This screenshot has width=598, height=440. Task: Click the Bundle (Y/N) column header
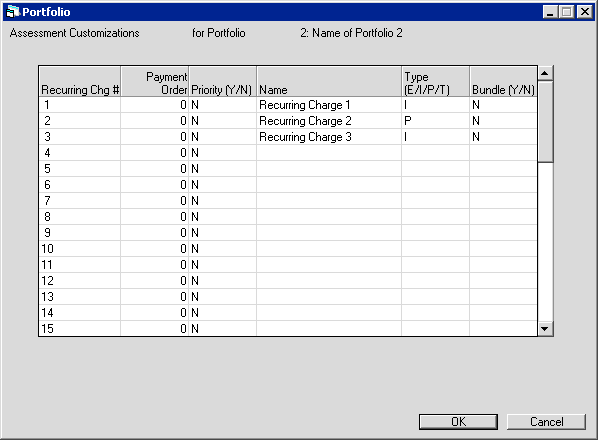503,82
